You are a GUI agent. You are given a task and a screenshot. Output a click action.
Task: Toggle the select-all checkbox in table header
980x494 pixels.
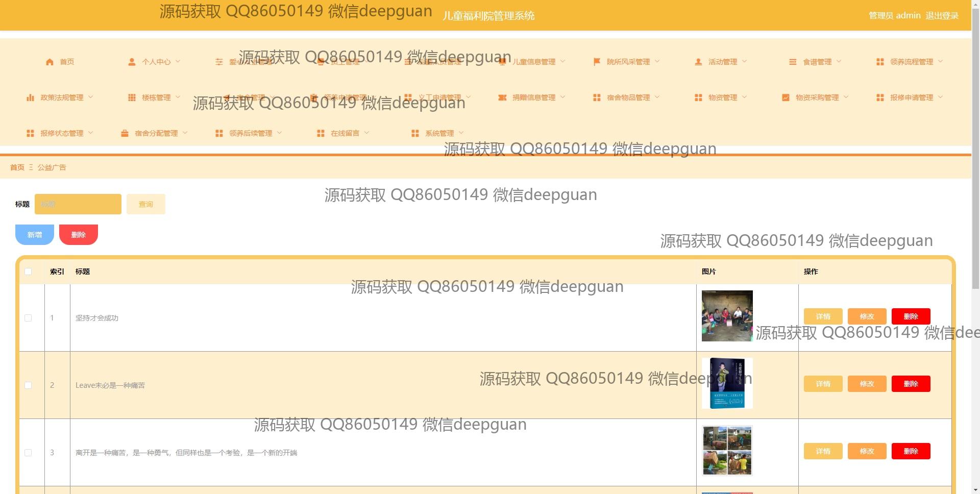pos(28,271)
